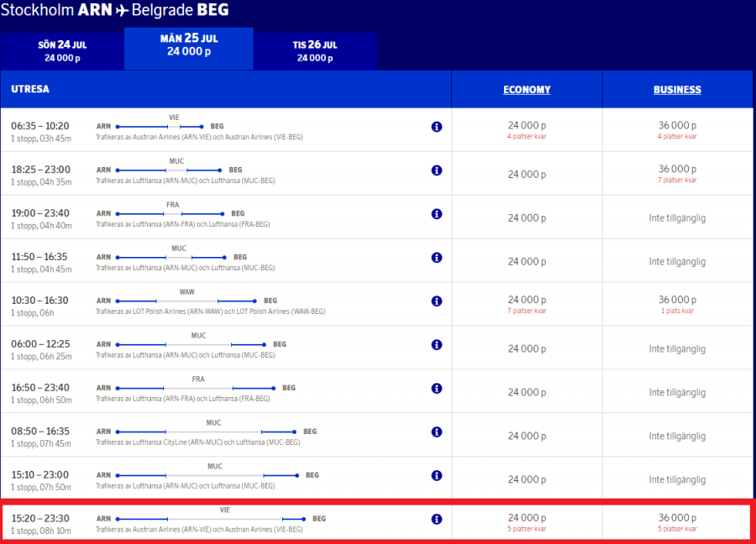This screenshot has width=756, height=544.
Task: Click info icon for 11:50 – 16:35 flight
Action: coord(437,258)
